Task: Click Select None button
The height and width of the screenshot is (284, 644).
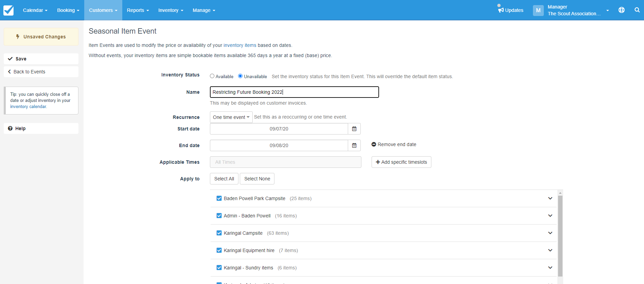Action: point(257,179)
